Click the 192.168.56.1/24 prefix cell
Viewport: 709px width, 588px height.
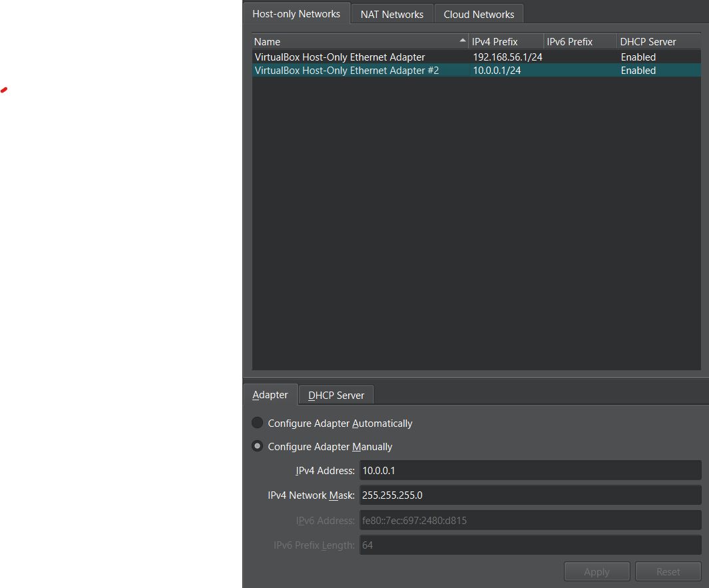(x=507, y=57)
